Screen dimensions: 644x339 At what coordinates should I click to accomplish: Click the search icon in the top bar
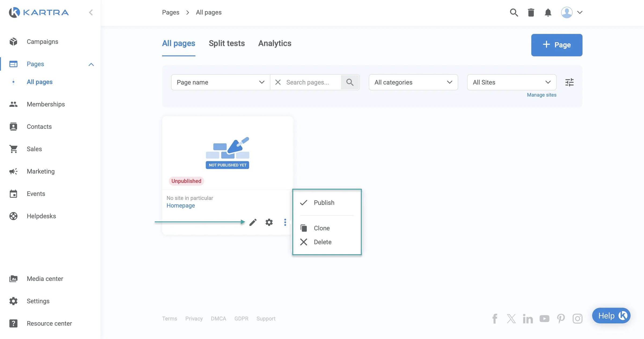514,12
